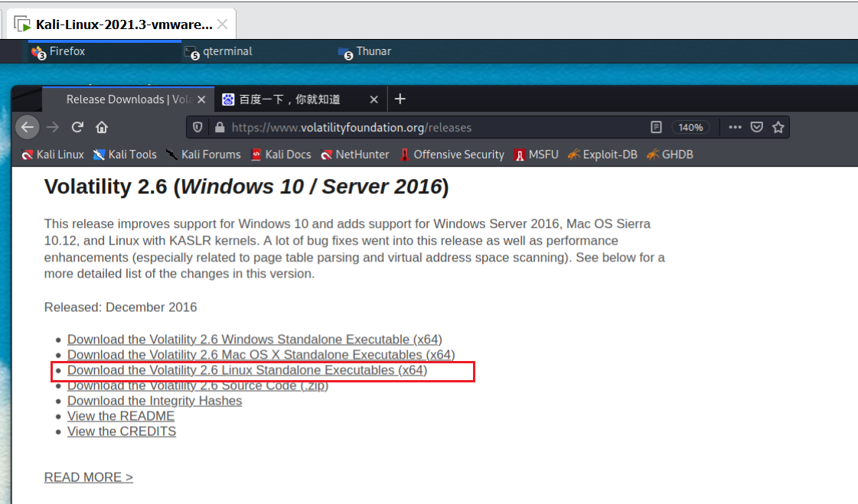Open a new tab with plus button
The height and width of the screenshot is (504, 858).
(400, 99)
